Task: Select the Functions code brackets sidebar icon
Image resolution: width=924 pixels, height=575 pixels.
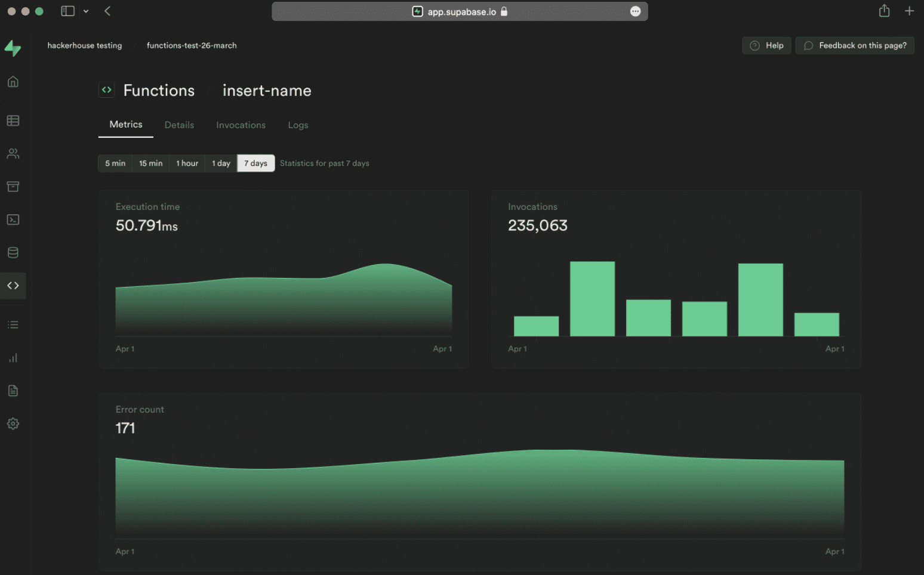Action: pos(13,286)
